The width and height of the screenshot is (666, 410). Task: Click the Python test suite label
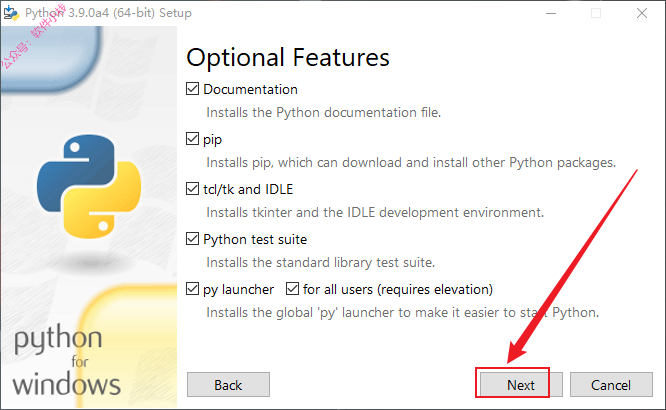point(255,240)
